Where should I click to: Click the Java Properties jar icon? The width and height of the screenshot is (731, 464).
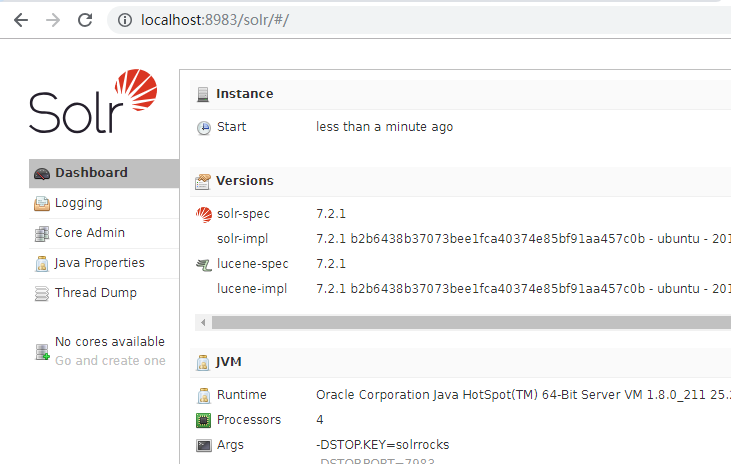42,263
